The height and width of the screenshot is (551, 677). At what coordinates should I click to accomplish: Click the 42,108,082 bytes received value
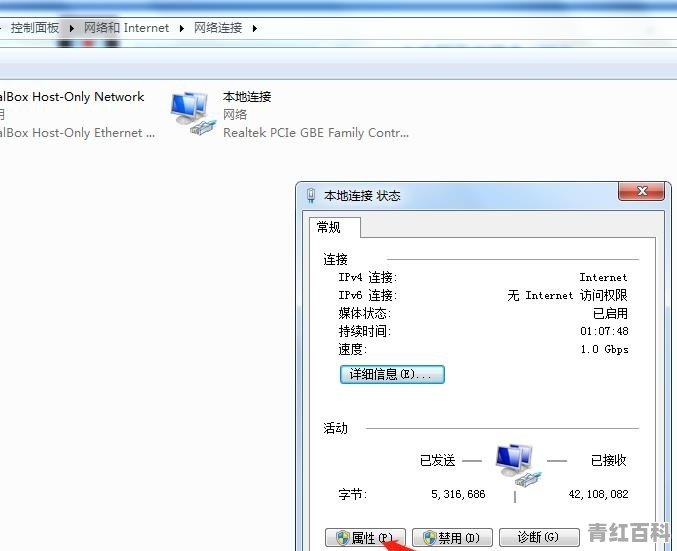click(598, 494)
